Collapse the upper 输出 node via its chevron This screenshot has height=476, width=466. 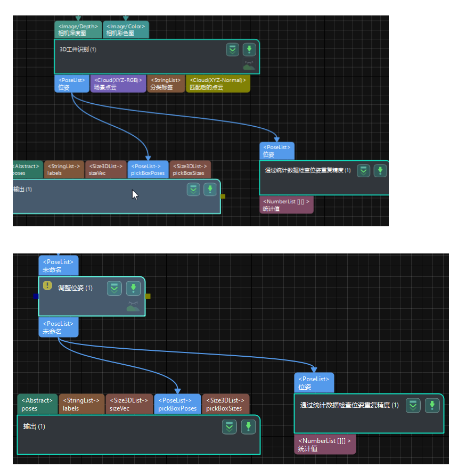193,189
